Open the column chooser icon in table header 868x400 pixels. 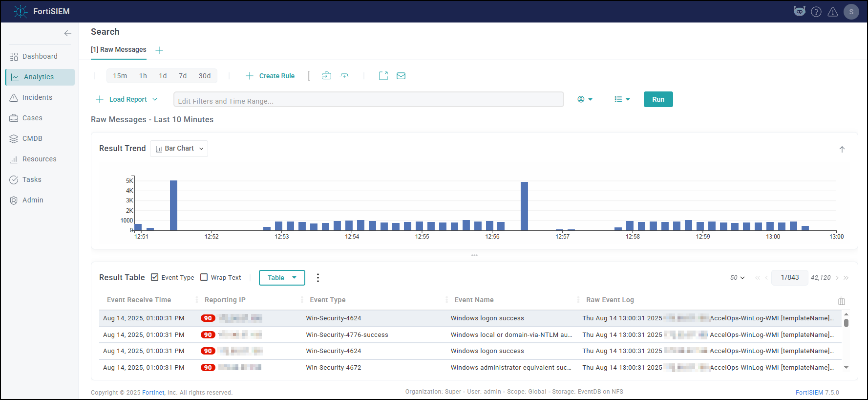[841, 301]
